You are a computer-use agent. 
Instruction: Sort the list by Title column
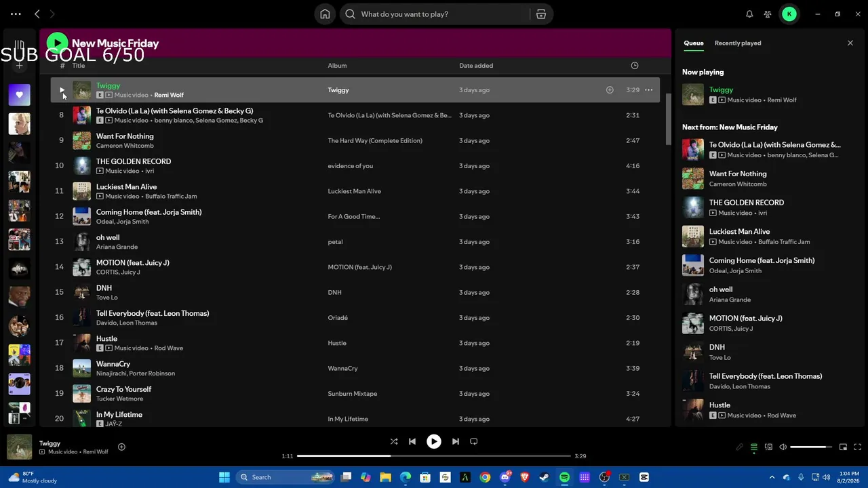click(x=79, y=66)
